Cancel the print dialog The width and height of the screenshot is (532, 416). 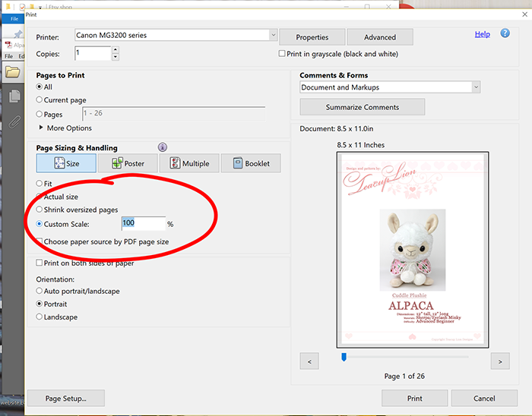point(484,398)
